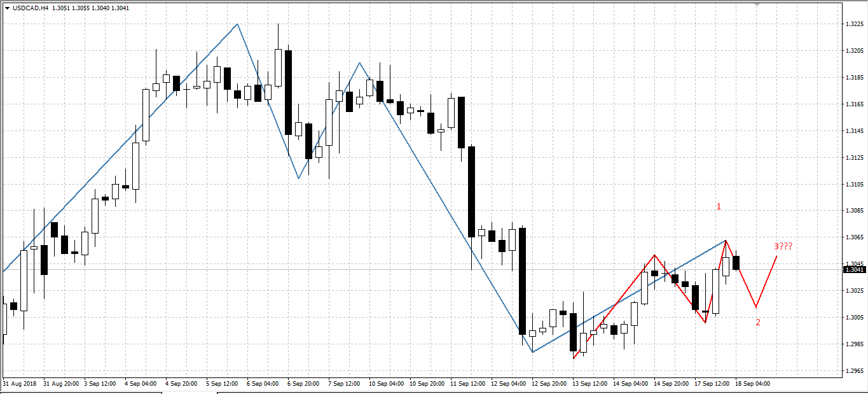The width and height of the screenshot is (868, 394).
Task: Click the 17 Sep 12:00 time label
Action: 712,384
